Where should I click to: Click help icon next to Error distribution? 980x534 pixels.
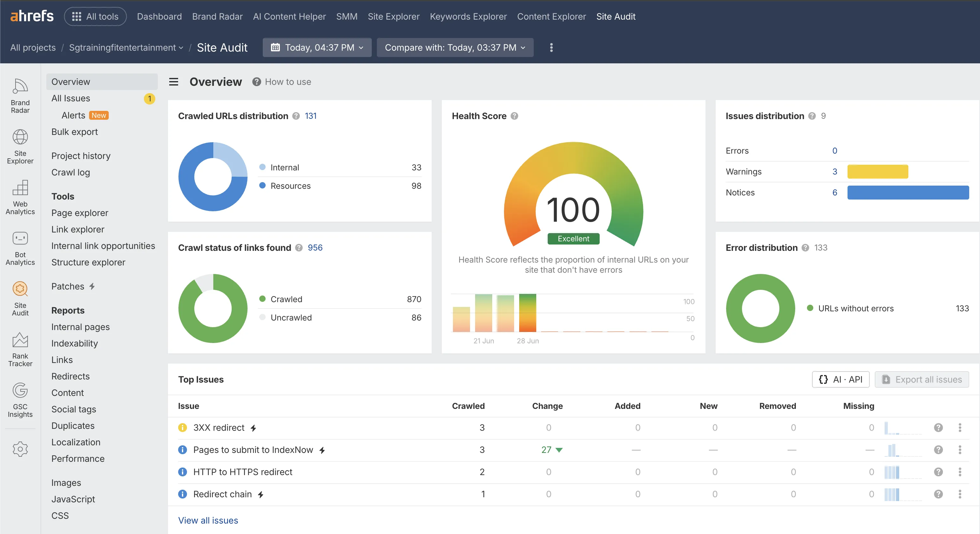[x=805, y=248]
